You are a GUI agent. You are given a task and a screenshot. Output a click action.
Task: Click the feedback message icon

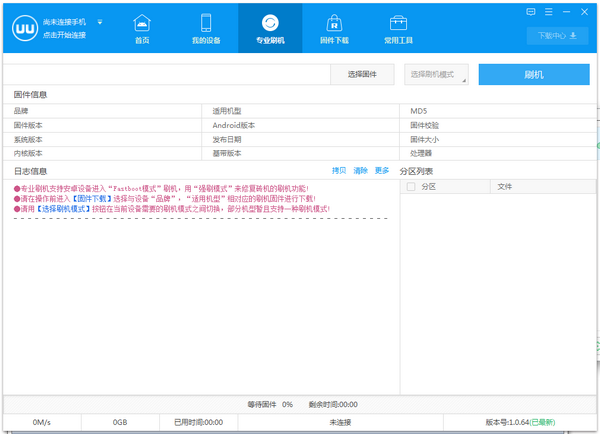point(531,10)
